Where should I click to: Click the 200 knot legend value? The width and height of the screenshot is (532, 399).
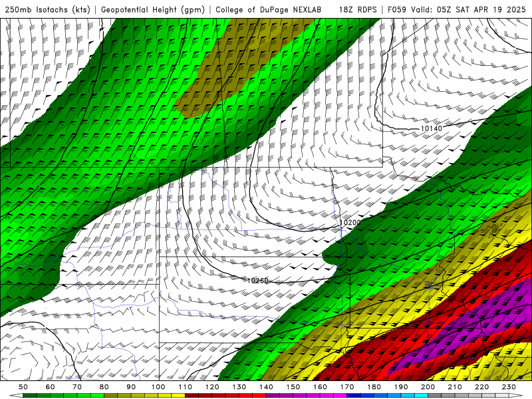428,387
